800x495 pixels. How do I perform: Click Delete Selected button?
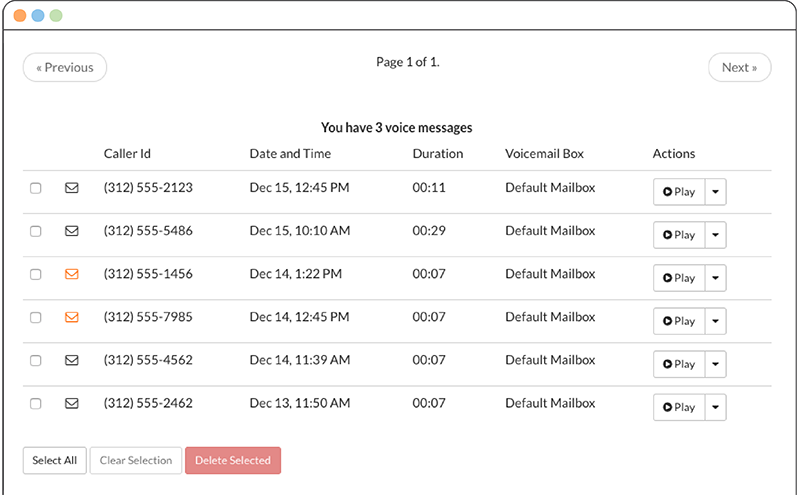(x=233, y=460)
